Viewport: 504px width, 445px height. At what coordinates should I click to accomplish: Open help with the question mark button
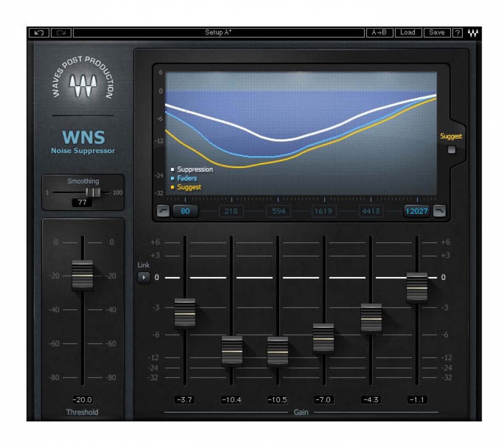coord(457,32)
